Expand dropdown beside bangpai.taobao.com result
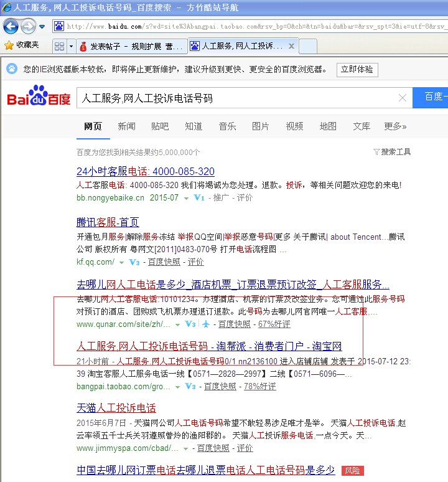448x482 pixels. [x=177, y=387]
